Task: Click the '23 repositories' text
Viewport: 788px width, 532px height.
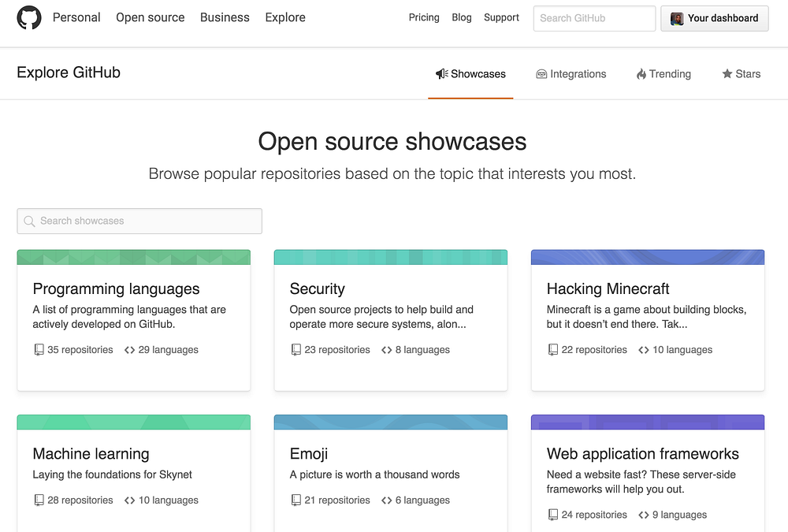Action: [x=337, y=350]
